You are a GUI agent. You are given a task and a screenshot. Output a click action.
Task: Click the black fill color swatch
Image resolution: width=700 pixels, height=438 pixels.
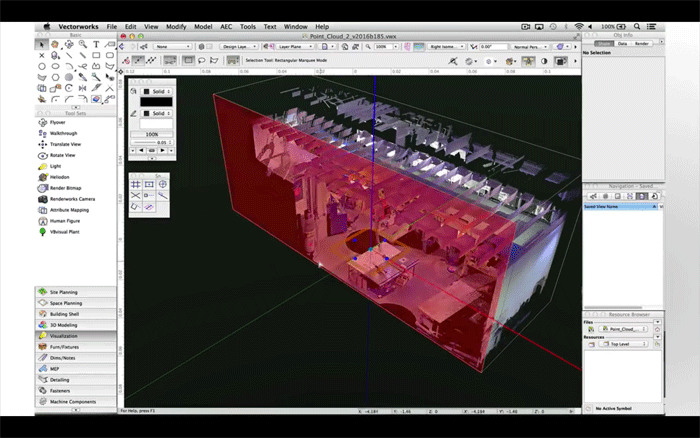(156, 101)
